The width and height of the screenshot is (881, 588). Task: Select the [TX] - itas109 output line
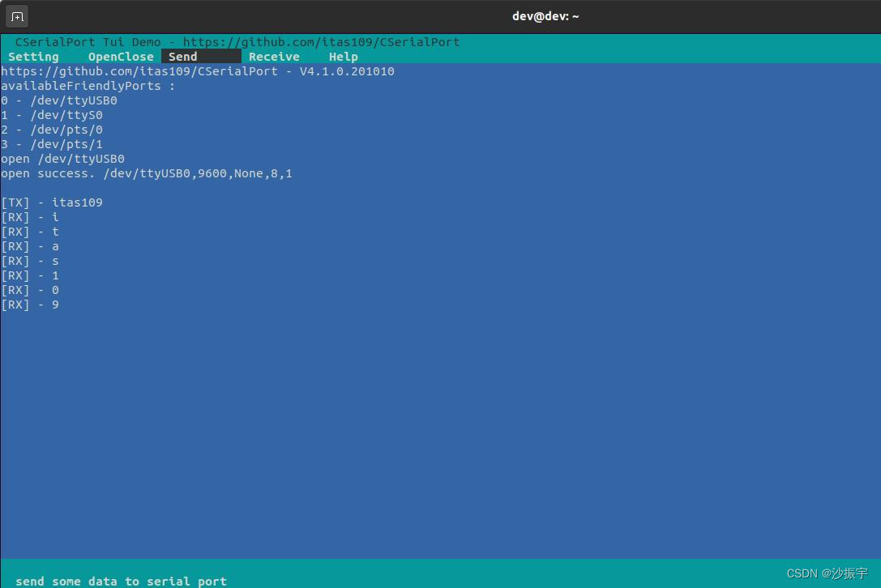point(51,202)
